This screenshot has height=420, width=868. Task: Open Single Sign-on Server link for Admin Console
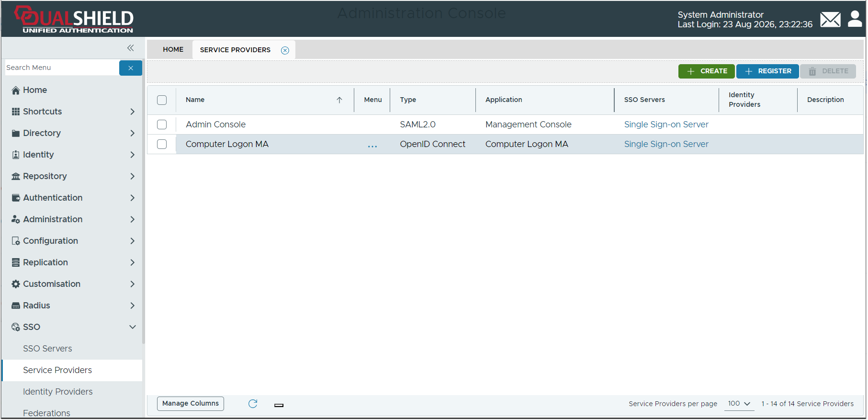tap(666, 125)
